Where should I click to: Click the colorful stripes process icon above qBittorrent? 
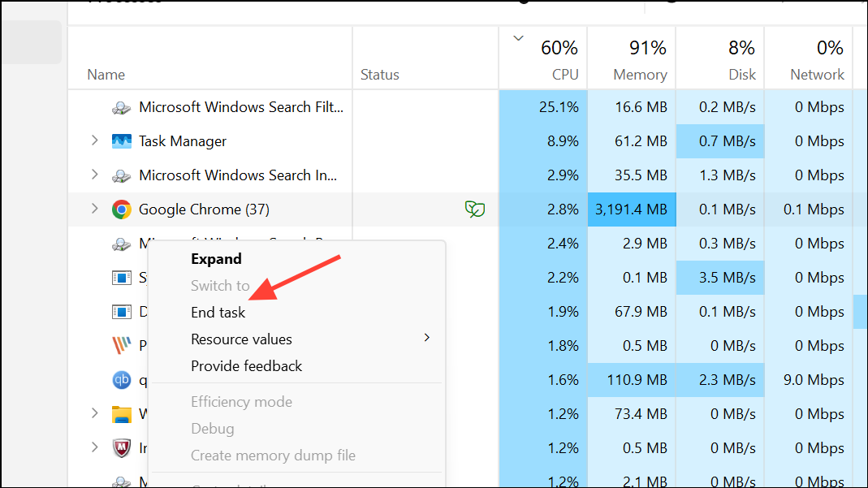[x=122, y=345]
